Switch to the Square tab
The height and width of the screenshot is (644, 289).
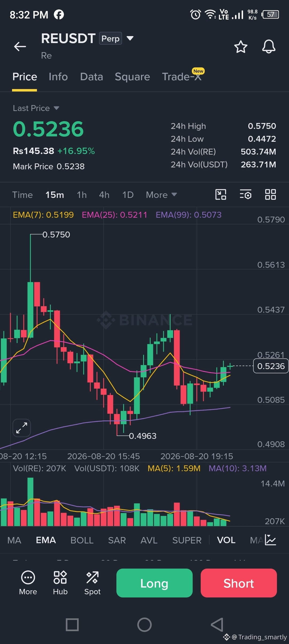coord(132,77)
